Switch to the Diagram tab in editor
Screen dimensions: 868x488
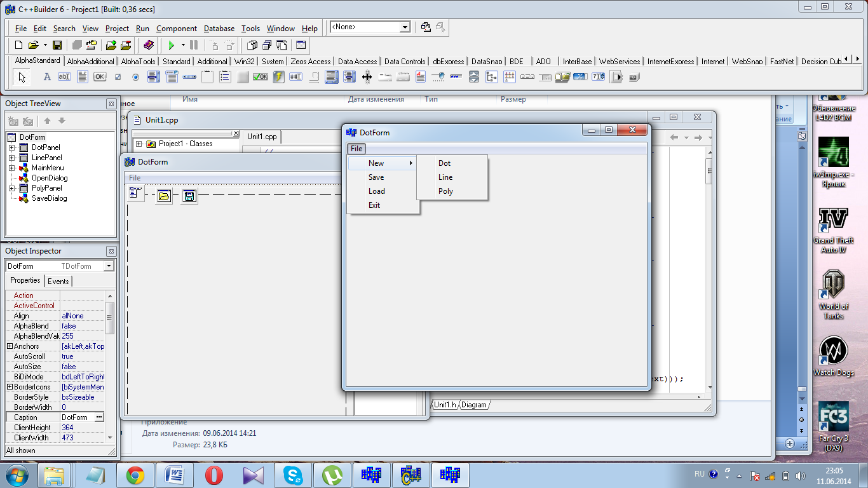pyautogui.click(x=474, y=405)
